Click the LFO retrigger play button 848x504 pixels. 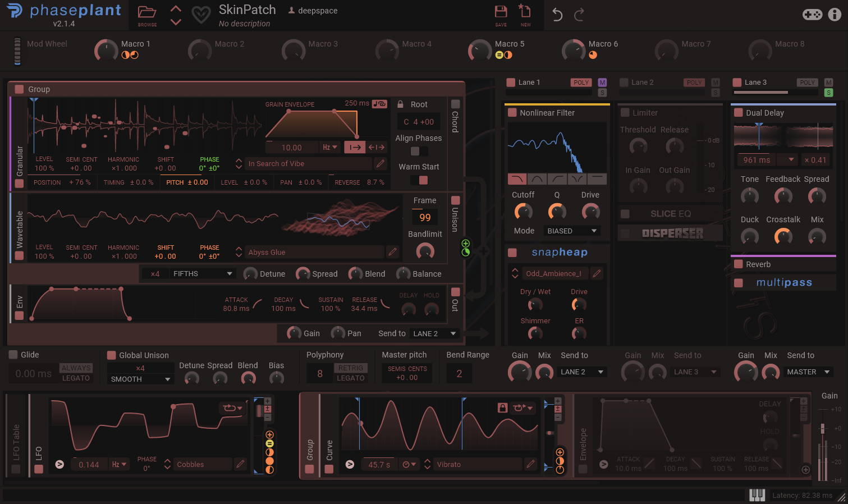click(x=59, y=464)
